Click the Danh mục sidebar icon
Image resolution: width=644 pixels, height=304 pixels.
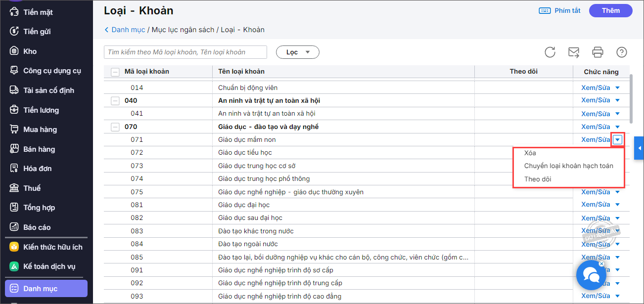click(x=15, y=289)
